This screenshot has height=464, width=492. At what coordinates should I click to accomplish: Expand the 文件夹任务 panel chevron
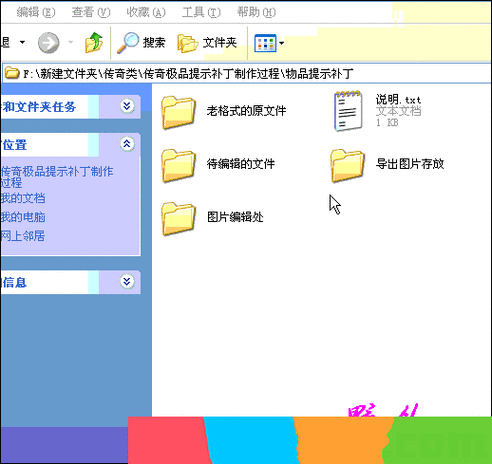(127, 106)
